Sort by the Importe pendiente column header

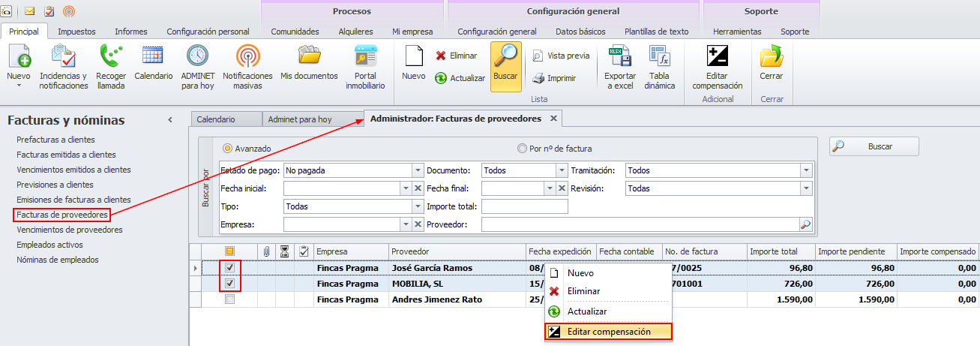tap(856, 251)
